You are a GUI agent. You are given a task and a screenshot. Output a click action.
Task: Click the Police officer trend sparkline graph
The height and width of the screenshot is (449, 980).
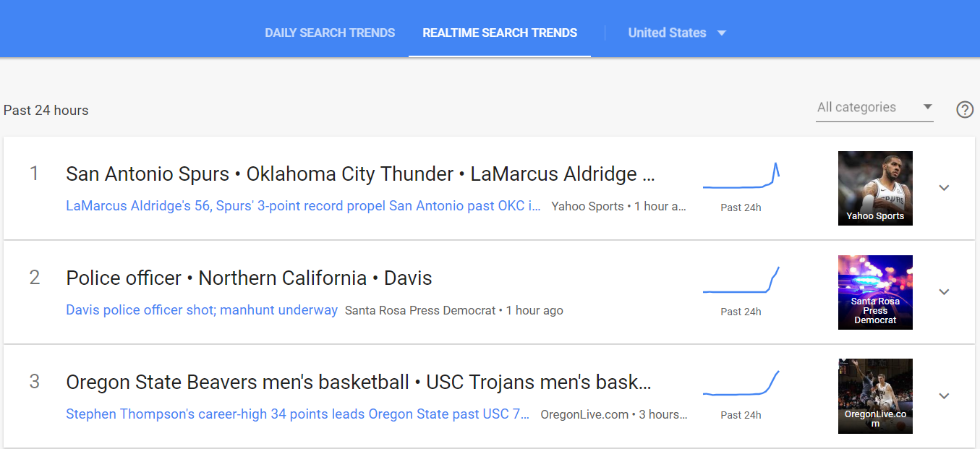(741, 281)
